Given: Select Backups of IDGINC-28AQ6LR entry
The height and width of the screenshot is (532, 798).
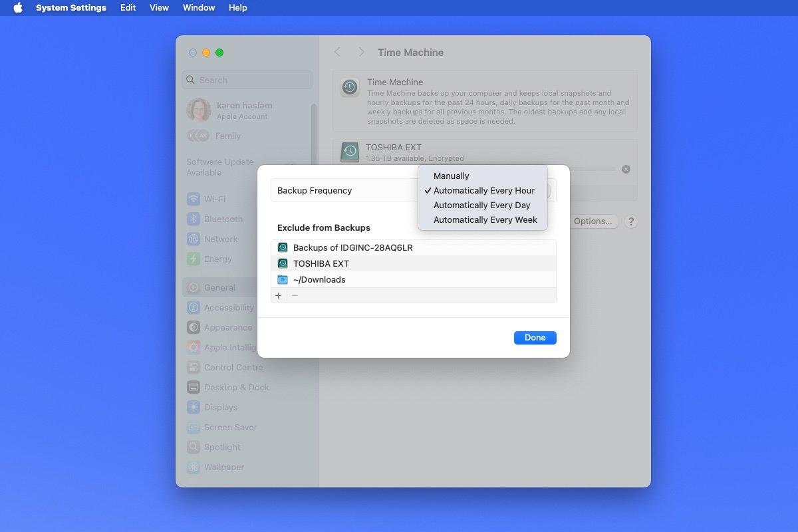Looking at the screenshot, I should tap(352, 247).
